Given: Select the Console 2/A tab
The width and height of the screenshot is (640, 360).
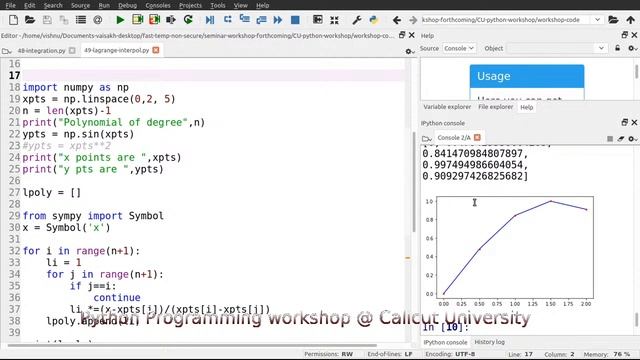Looking at the screenshot, I should coord(454,138).
